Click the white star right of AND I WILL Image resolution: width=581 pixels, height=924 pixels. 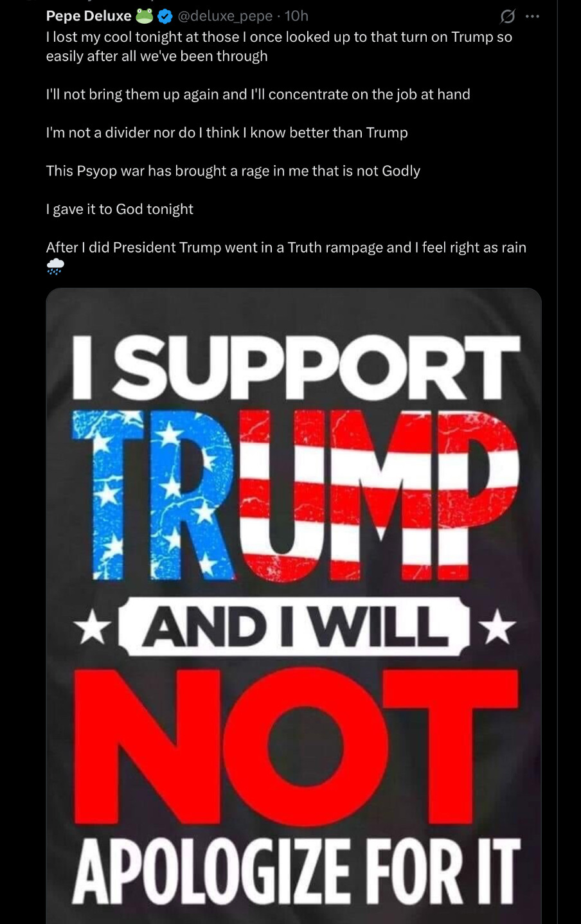pyautogui.click(x=499, y=627)
